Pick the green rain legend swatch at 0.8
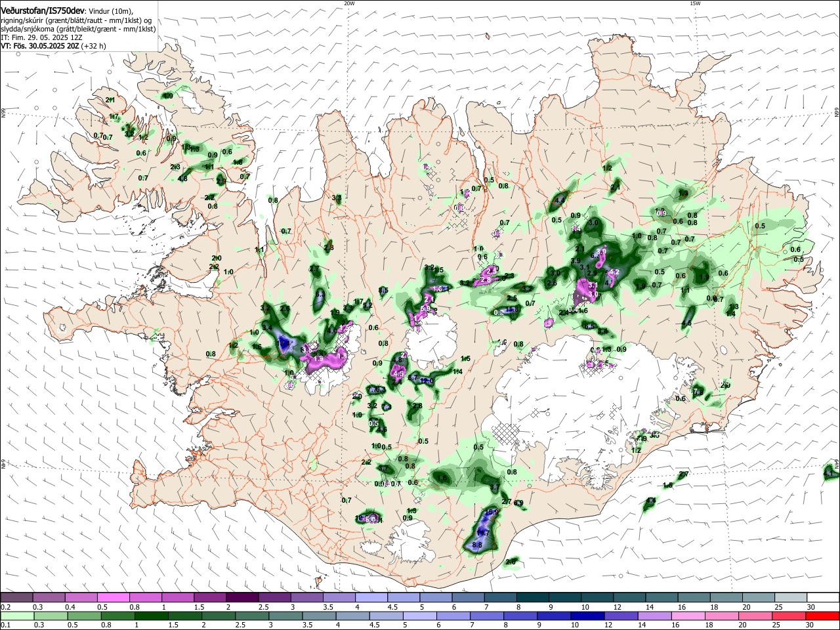This screenshot has height=630, width=840. [118, 616]
